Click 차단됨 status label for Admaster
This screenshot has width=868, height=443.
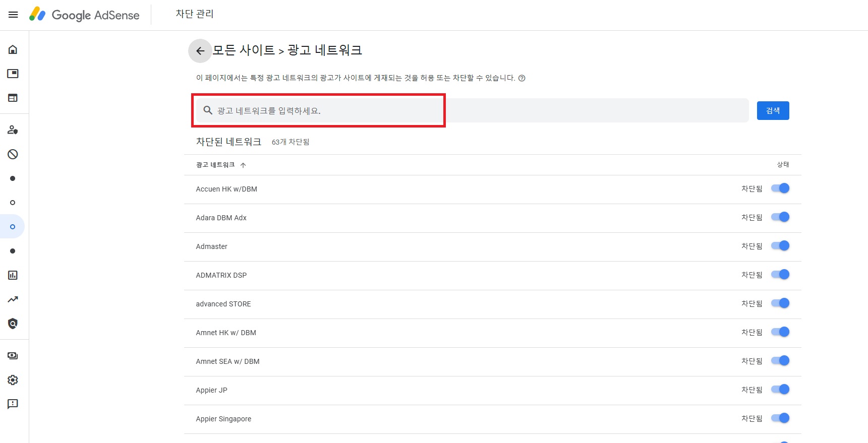(752, 246)
